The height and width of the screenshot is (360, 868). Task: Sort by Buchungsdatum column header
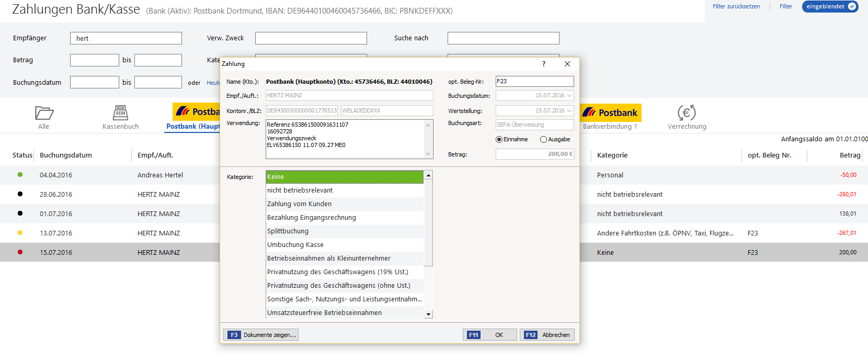pyautogui.click(x=66, y=155)
